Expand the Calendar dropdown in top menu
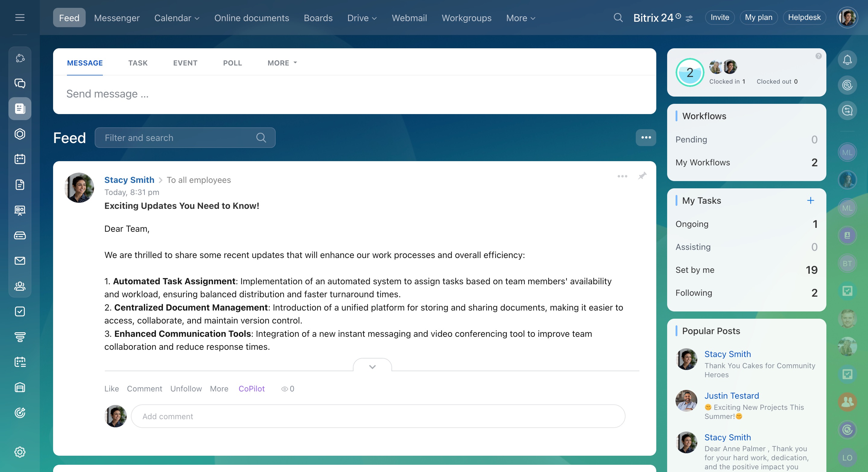868x472 pixels. click(176, 18)
